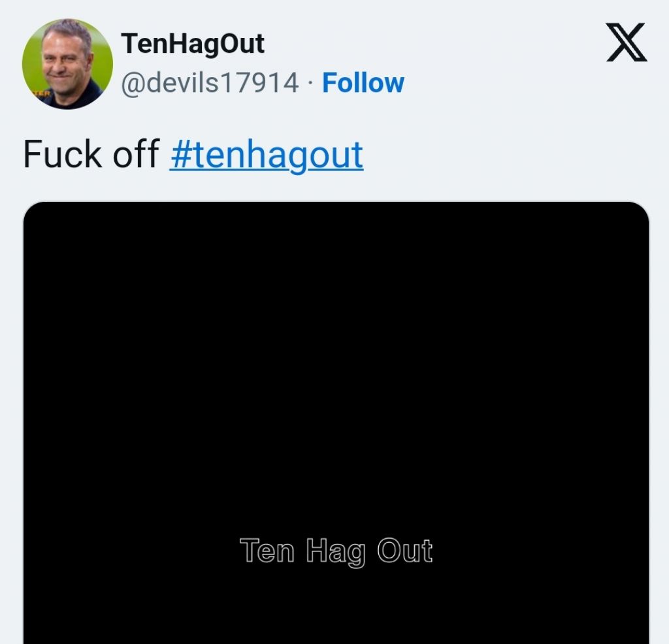This screenshot has width=669, height=644.
Task: Click the word 'off' in the tweet
Action: pyautogui.click(x=136, y=154)
